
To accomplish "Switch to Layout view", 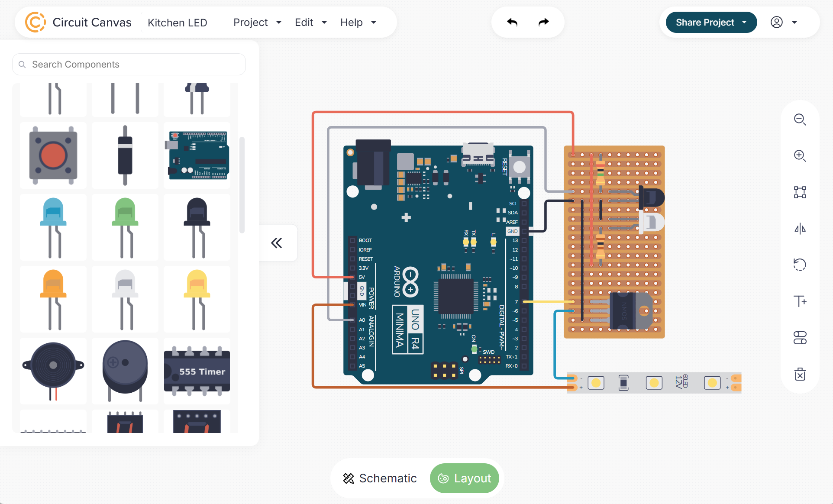I will [465, 478].
